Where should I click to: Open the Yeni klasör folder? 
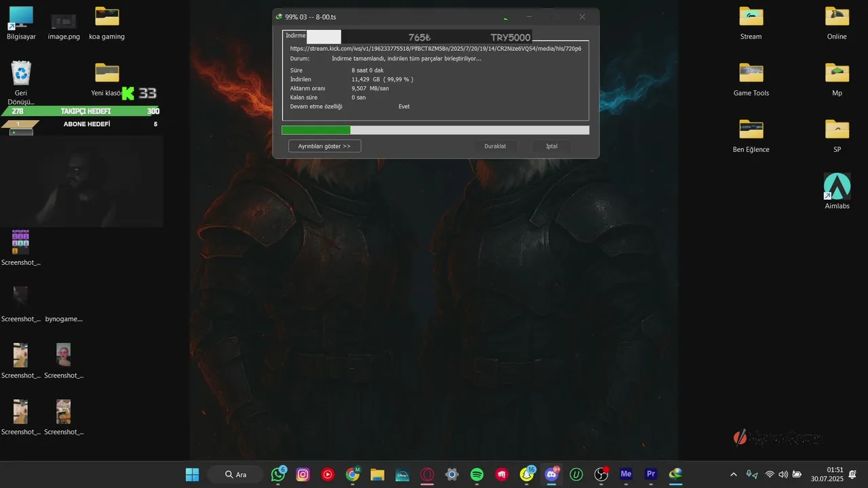(106, 79)
